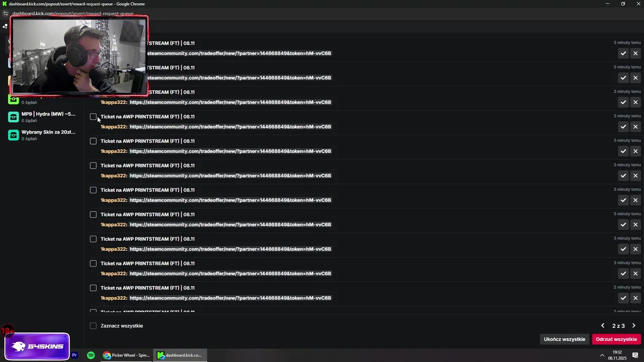Select 'MP9 | Hydra (MW) ~5...' reward label
Viewport: 644px width, 362px height.
48,114
